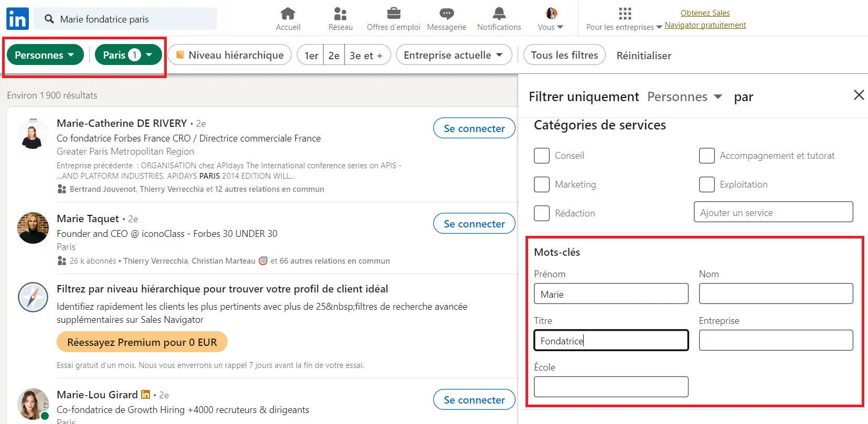Open the Offres d'emploi briefcase icon
The image size is (868, 424).
(x=393, y=14)
